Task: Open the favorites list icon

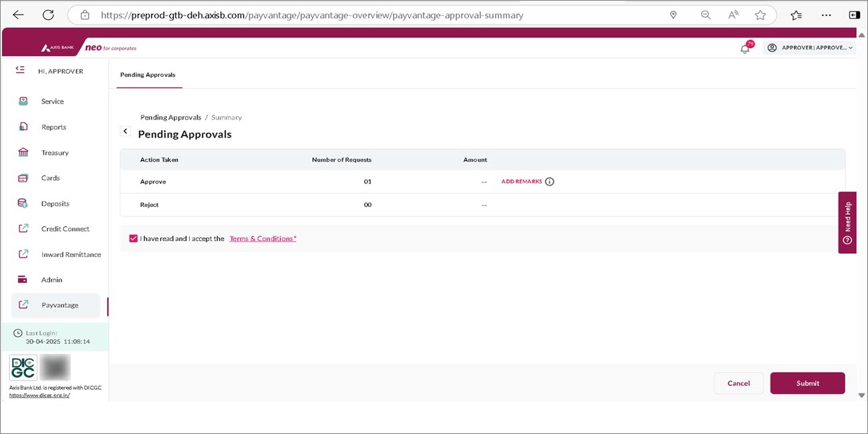Action: tap(796, 15)
